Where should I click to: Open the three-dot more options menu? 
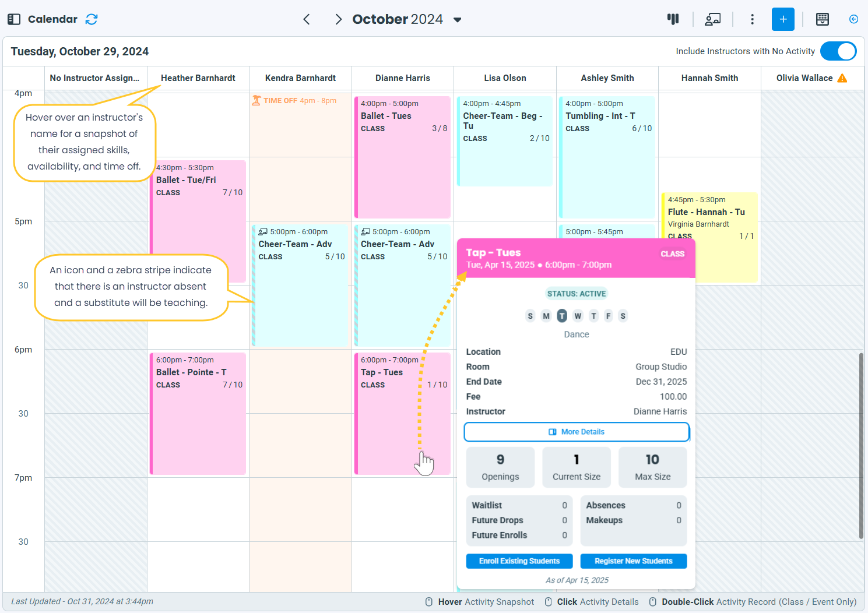pyautogui.click(x=752, y=19)
